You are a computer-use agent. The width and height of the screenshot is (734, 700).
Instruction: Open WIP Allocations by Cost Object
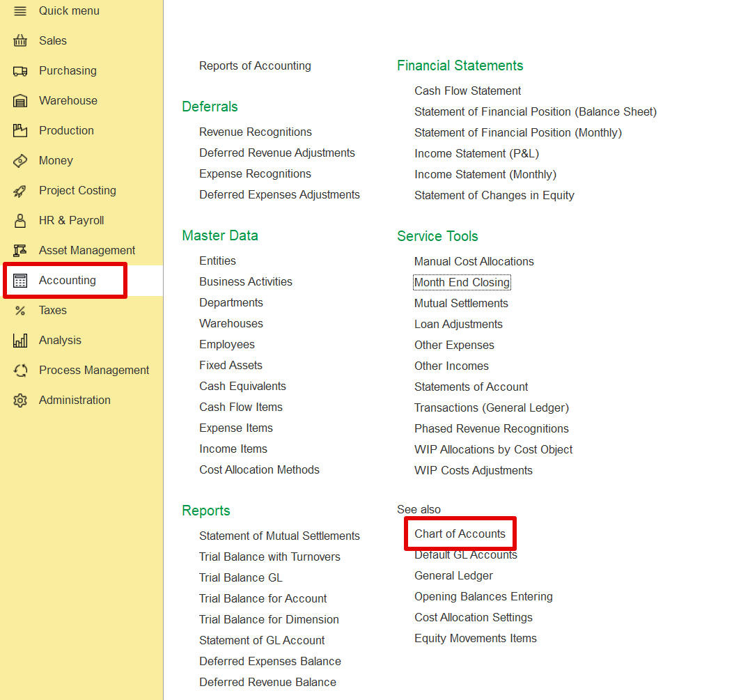[x=493, y=450]
